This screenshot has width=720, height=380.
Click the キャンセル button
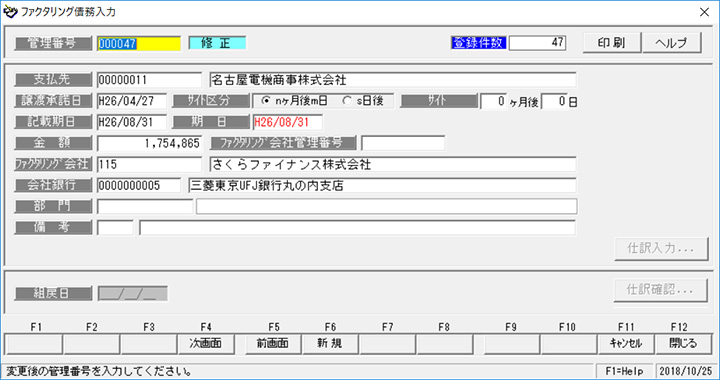tap(626, 344)
